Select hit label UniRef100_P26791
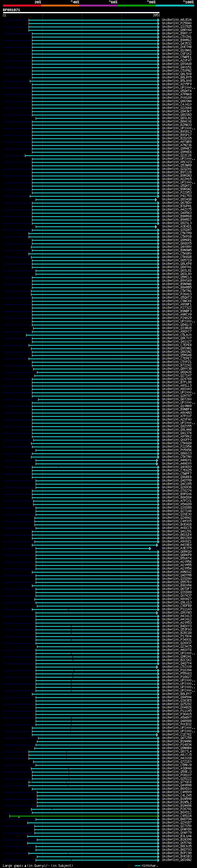The width and height of the screenshot is (197, 868). click(x=177, y=809)
